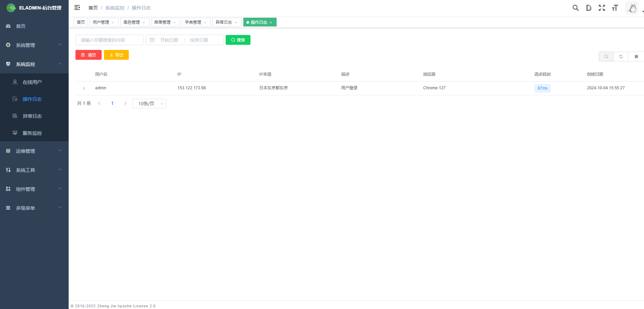This screenshot has width=644, height=309.
Task: Click the 开始日期 start date field
Action: pos(169,40)
